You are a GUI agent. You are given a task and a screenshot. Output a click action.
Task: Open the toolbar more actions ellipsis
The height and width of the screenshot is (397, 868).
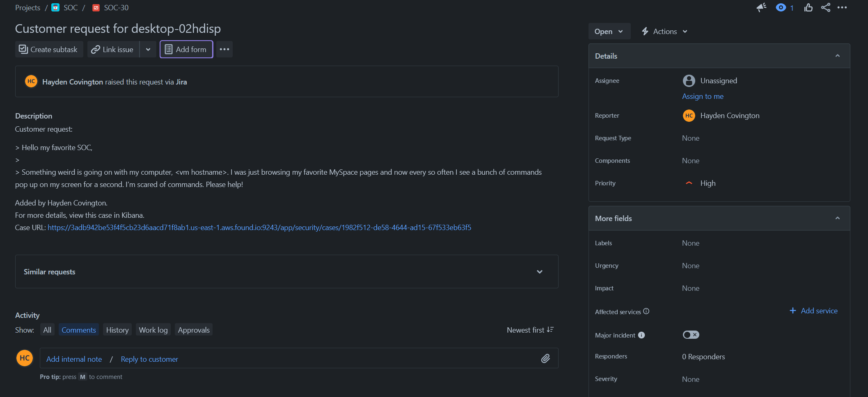coord(224,49)
